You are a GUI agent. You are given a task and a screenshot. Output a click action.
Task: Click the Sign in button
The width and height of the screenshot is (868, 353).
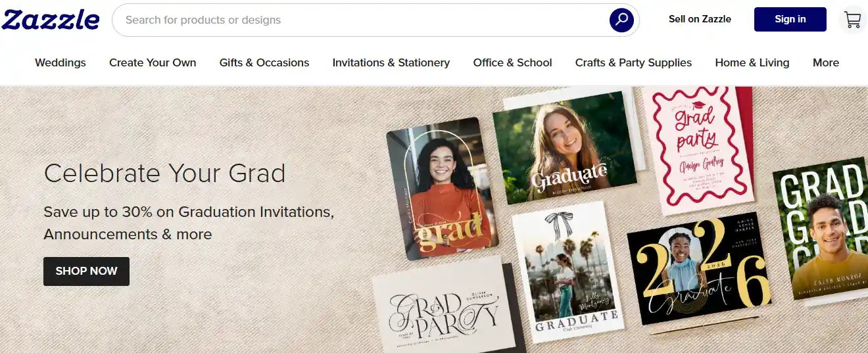790,19
